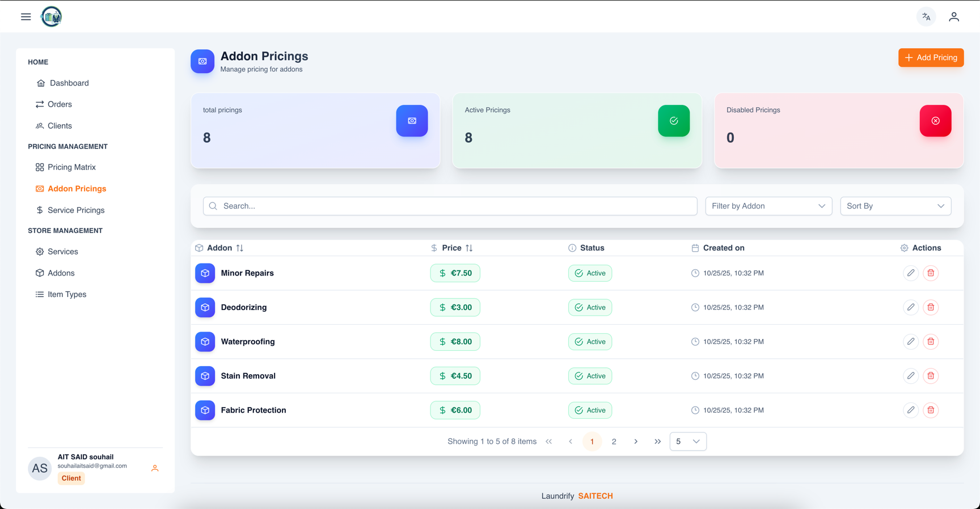Jump to first page double arrow
The image size is (980, 509).
coord(548,442)
